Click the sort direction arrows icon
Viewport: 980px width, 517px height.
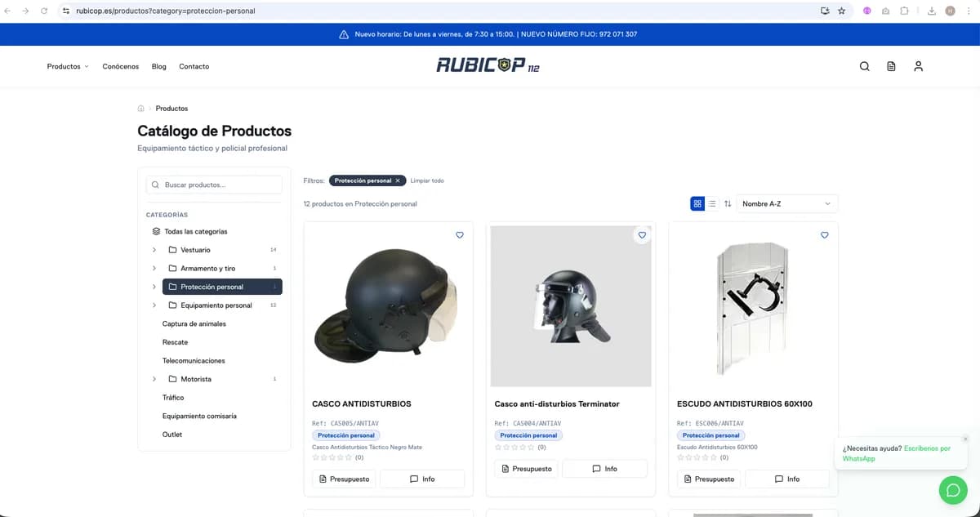click(728, 203)
